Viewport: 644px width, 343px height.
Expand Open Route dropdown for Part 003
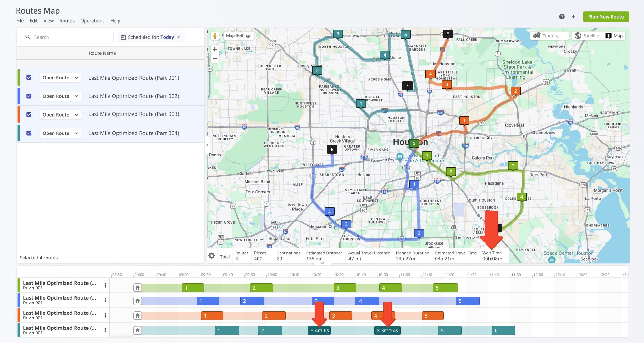(77, 114)
